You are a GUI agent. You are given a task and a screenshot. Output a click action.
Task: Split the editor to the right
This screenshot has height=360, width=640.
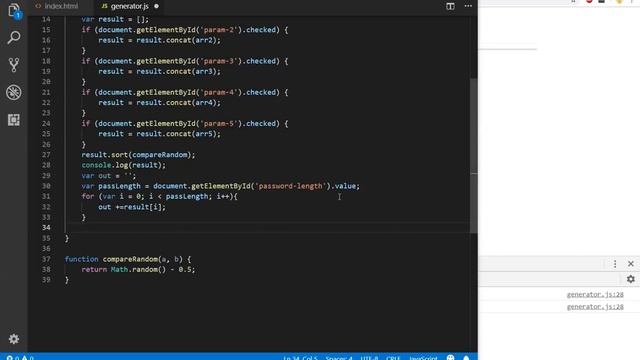click(450, 6)
